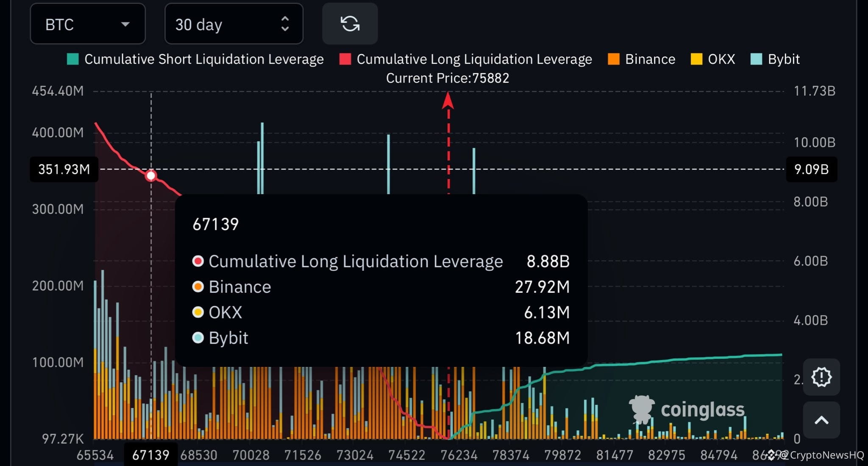This screenshot has height=466, width=868.
Task: Click the teal Short Liquidation legend swatch
Action: pyautogui.click(x=73, y=59)
